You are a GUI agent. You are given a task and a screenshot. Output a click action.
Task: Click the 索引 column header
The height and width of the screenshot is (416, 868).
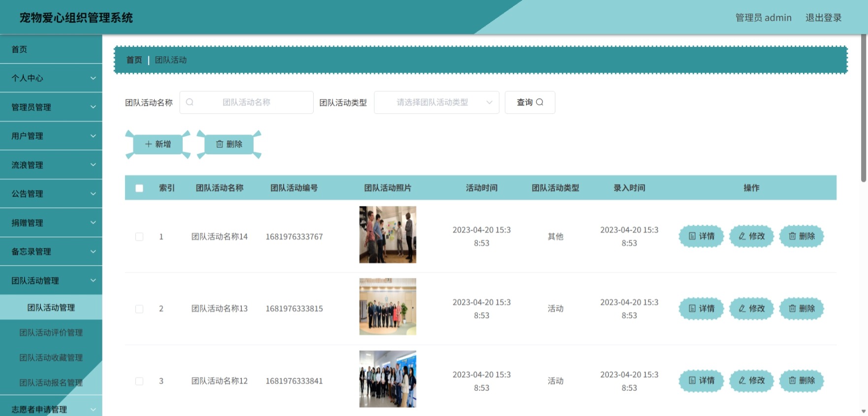167,188
